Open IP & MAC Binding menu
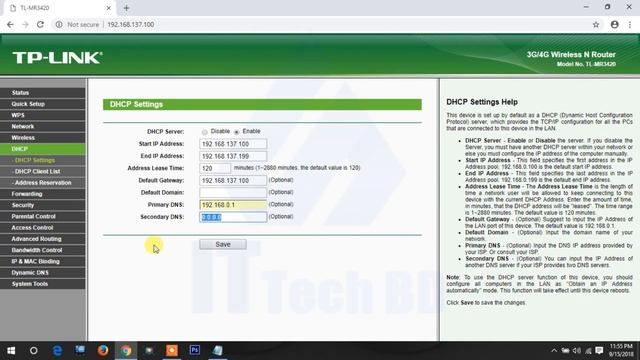The height and width of the screenshot is (360, 640). 43,261
